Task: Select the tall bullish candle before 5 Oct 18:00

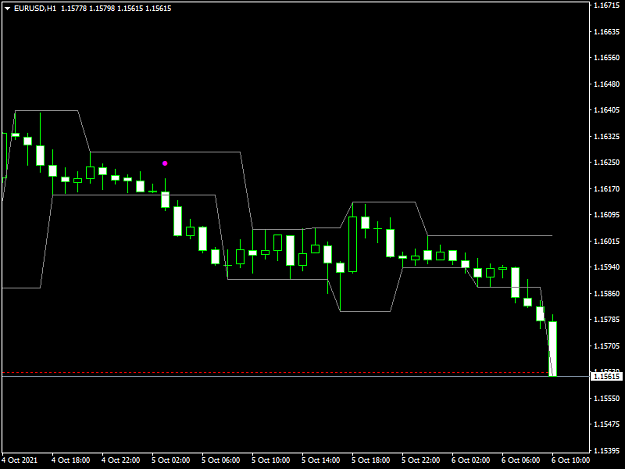Action: tap(352, 244)
